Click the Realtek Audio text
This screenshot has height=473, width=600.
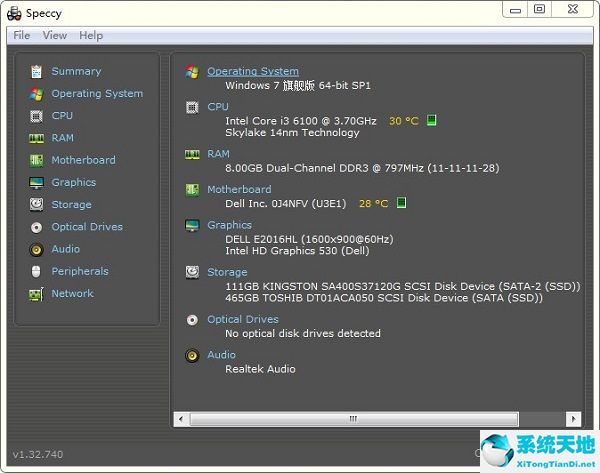pyautogui.click(x=260, y=369)
